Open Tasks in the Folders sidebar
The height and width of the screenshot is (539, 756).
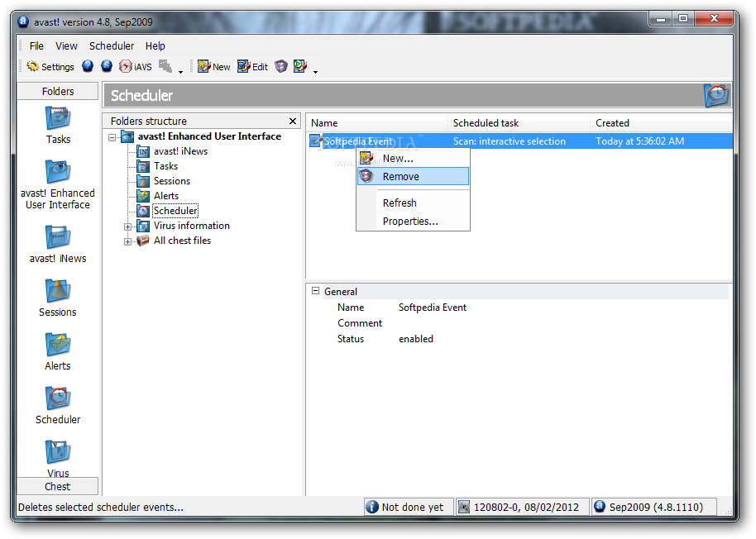[58, 125]
